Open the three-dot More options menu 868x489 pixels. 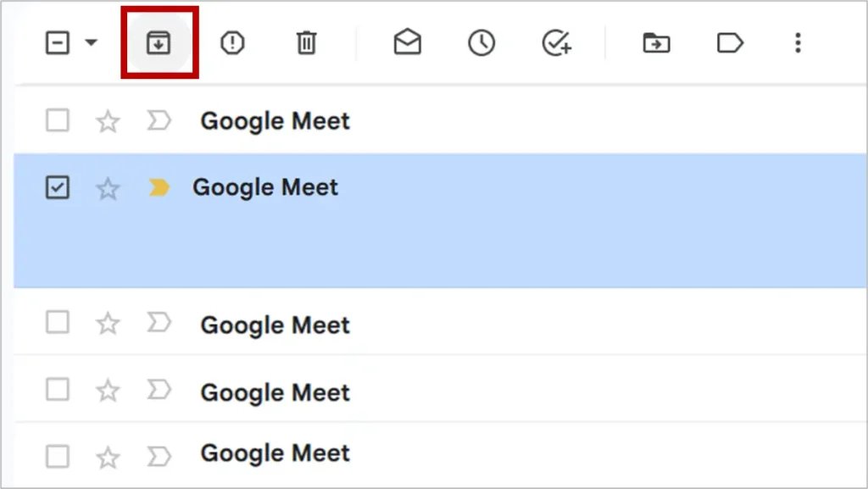[798, 43]
